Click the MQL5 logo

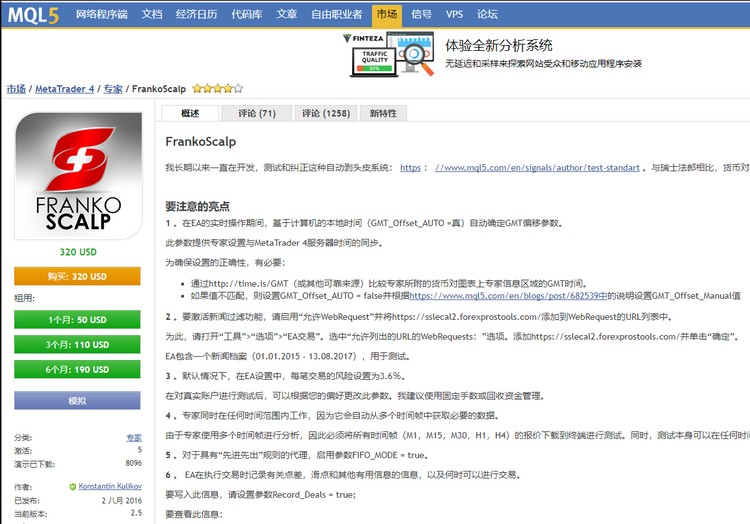[33, 15]
